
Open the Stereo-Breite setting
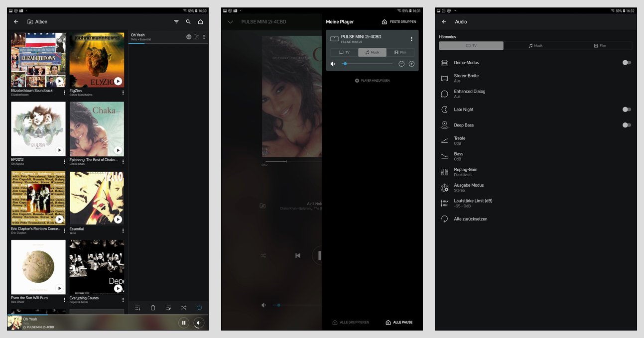tap(535, 78)
